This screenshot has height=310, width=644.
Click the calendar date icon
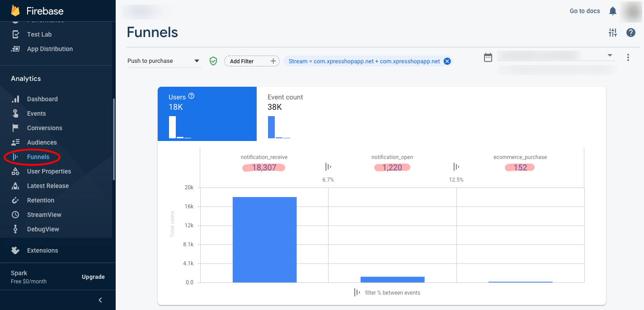click(x=488, y=57)
